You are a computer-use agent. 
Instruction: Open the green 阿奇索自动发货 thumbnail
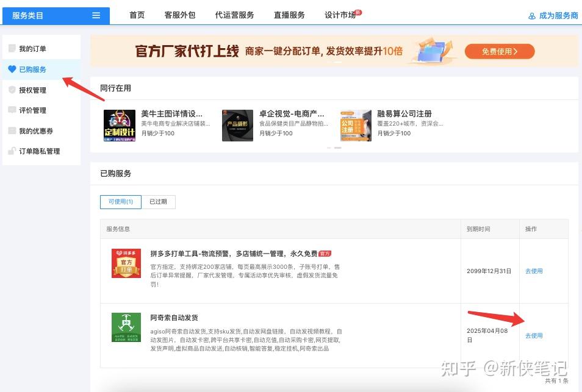coord(126,327)
